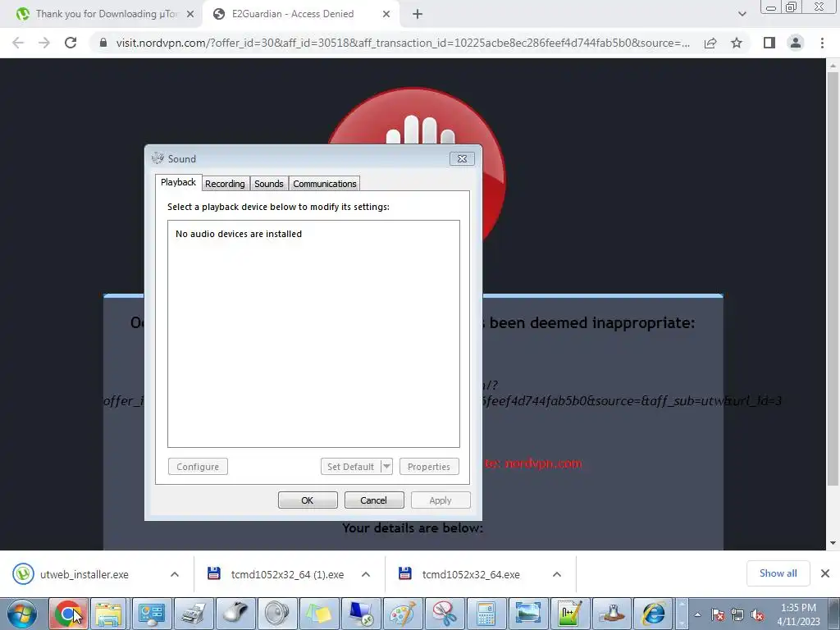Click Show all downloads
Viewport: 840px width, 630px height.
pyautogui.click(x=778, y=573)
